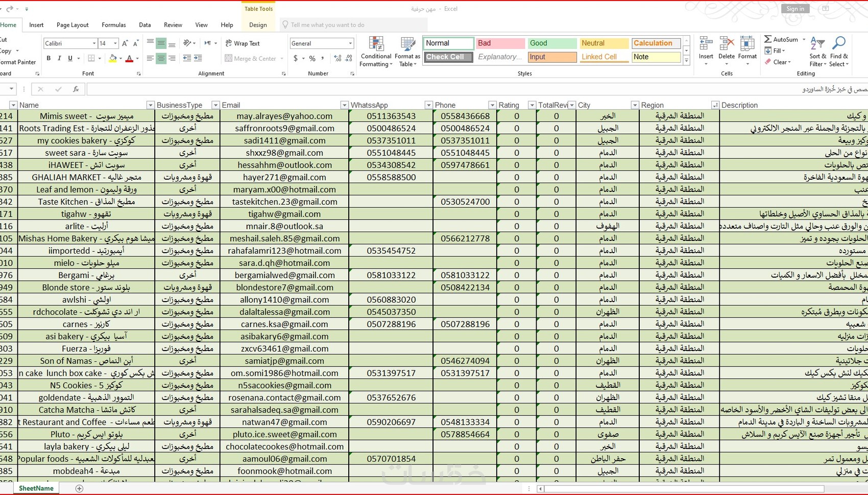The image size is (868, 495).
Task: Toggle align right
Action: point(172,58)
